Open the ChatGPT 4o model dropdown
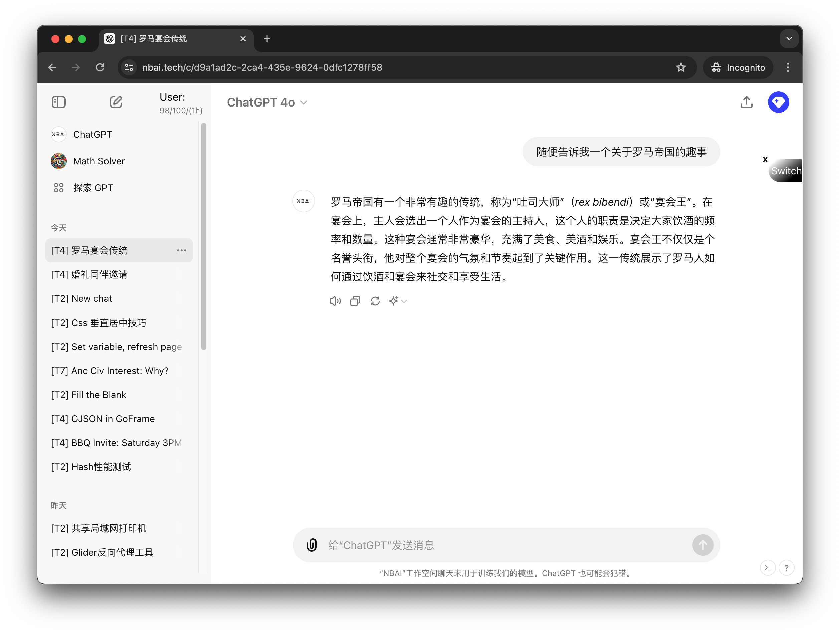The image size is (840, 633). pyautogui.click(x=267, y=102)
